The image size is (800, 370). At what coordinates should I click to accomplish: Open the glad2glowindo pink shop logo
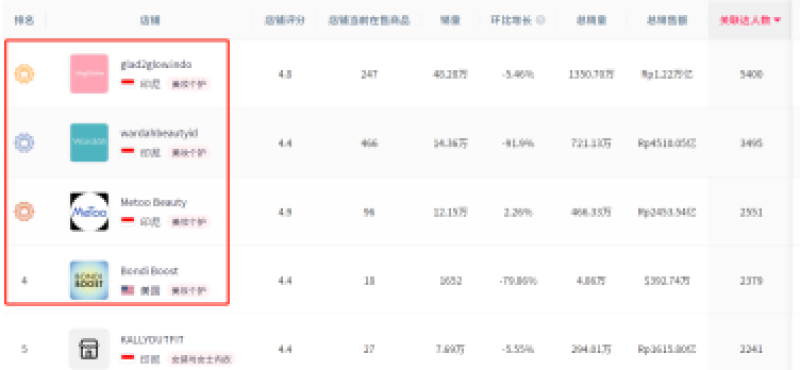click(x=89, y=73)
